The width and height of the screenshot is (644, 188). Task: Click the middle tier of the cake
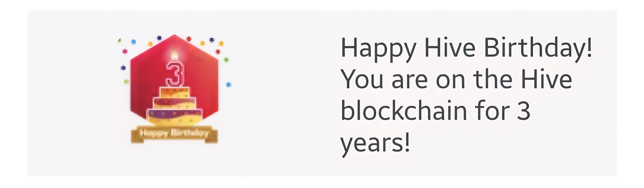[175, 103]
